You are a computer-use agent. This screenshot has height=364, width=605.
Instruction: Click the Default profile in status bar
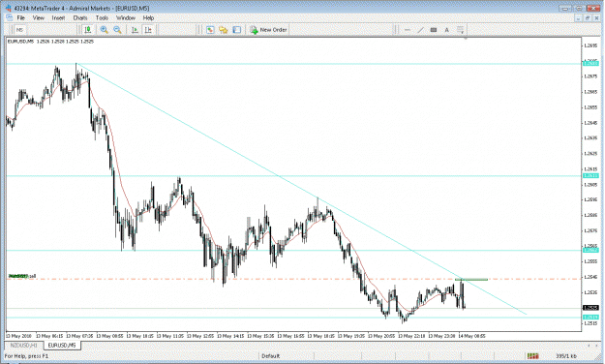tap(270, 356)
